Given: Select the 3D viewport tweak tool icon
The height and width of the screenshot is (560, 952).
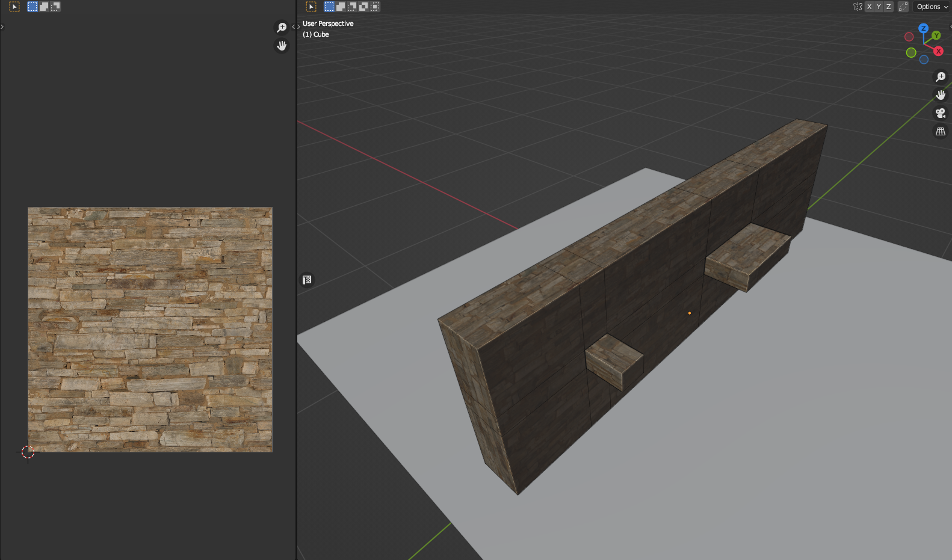Looking at the screenshot, I should (x=311, y=7).
